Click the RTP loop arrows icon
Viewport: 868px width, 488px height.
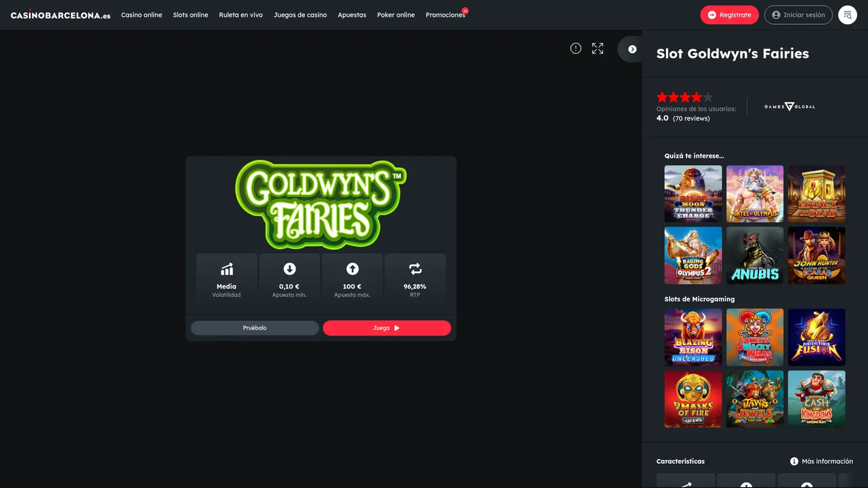point(415,269)
